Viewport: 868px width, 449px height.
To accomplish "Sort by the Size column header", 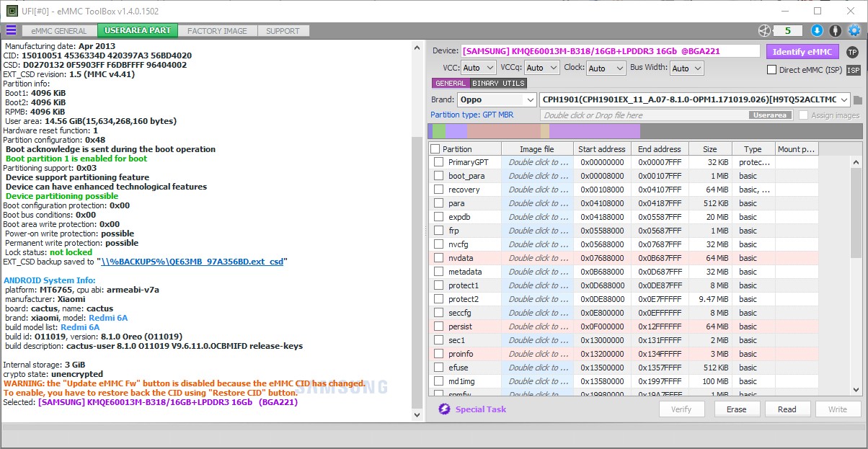I will coord(710,149).
